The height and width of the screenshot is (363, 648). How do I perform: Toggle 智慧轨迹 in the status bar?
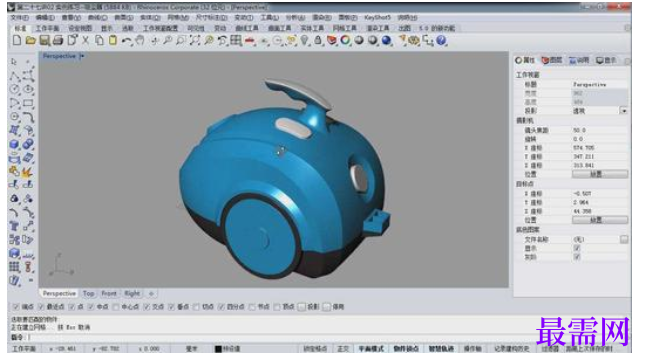441,349
